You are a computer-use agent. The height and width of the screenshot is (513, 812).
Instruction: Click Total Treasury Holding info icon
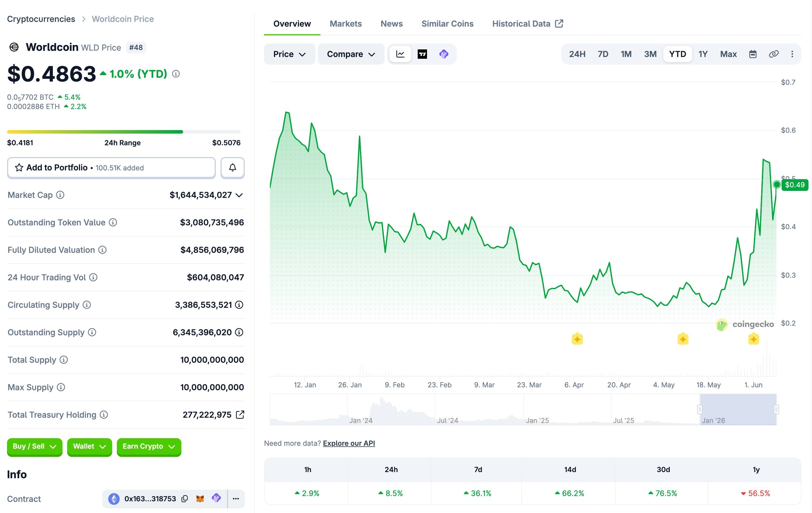tap(104, 415)
